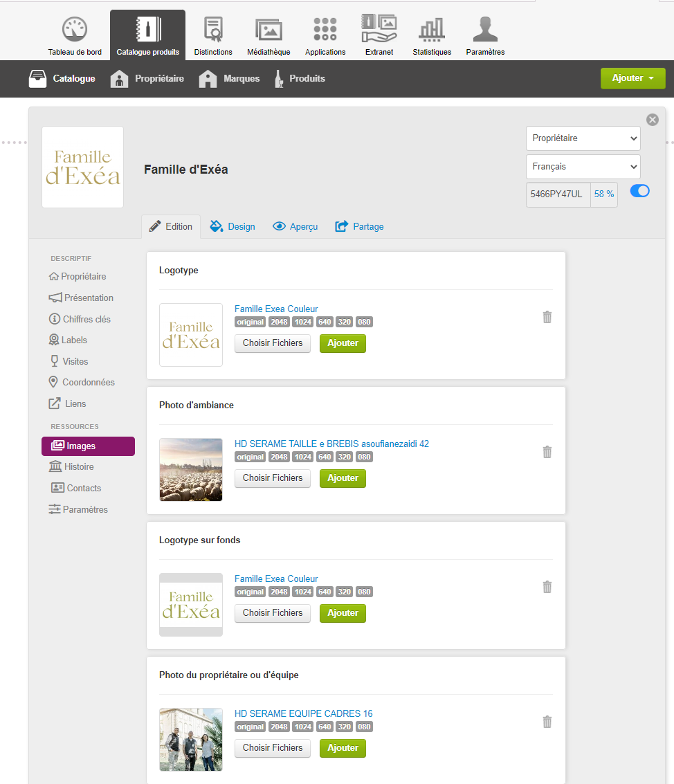Delete the Photo d'ambiance image trash icon
This screenshot has width=674, height=784.
[x=547, y=452]
